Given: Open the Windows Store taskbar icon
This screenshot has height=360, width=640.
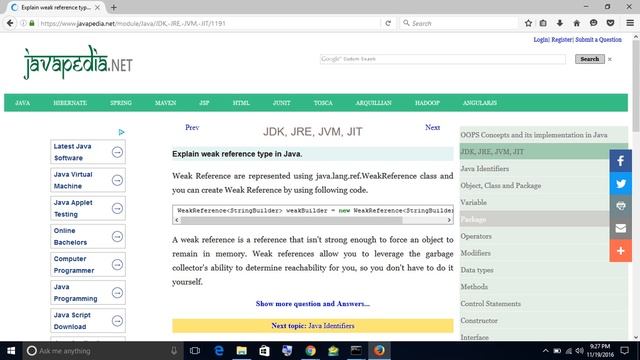Looking at the screenshot, I should click(x=264, y=351).
